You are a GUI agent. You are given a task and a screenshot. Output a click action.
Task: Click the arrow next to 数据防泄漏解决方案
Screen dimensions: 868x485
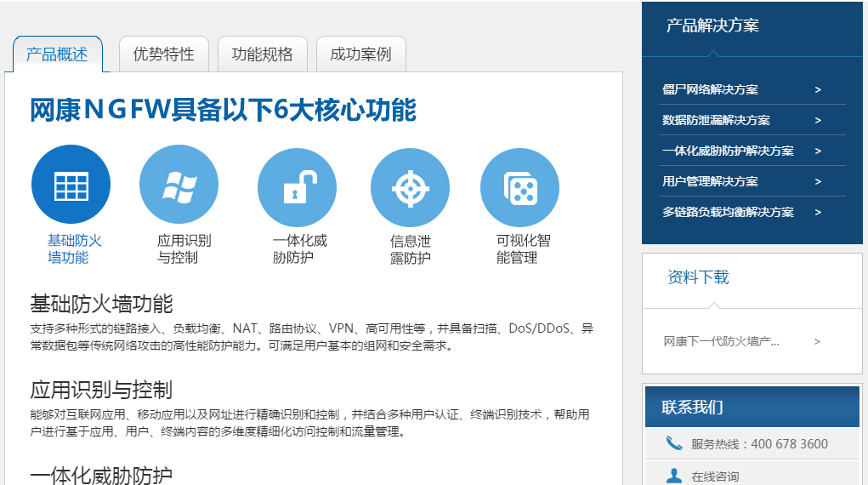818,120
